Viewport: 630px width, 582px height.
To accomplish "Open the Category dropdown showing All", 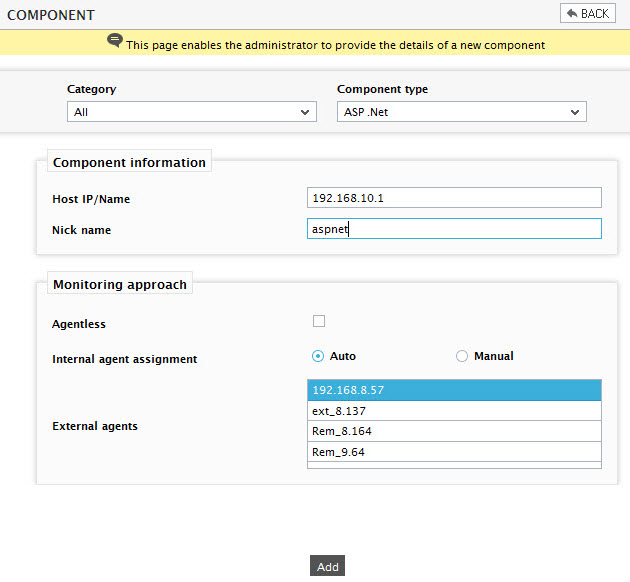I will 192,112.
